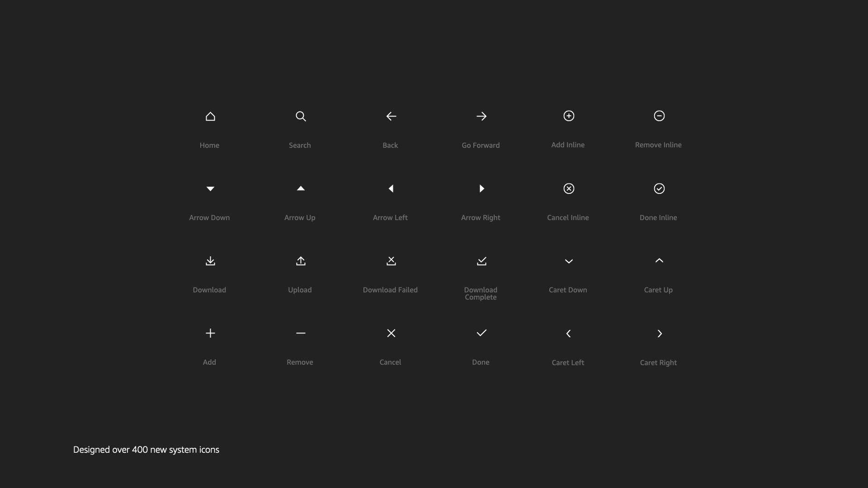Click the Cancel Inline circled X
868x488 pixels.
569,188
